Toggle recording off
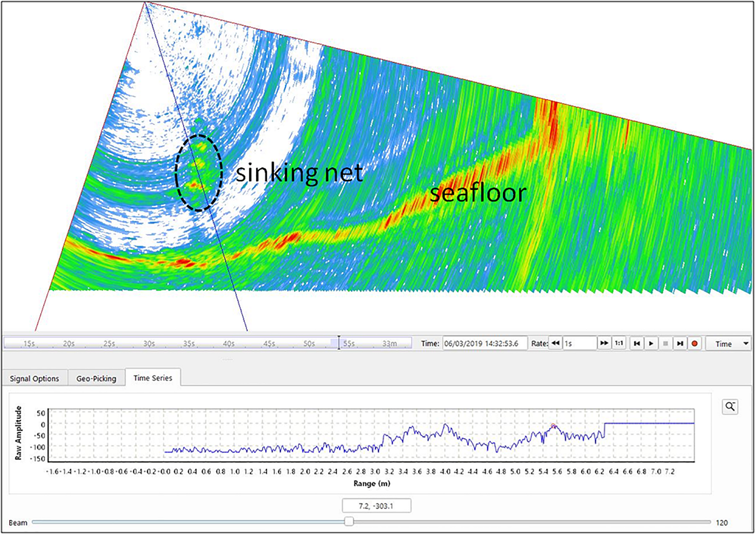 pyautogui.click(x=695, y=343)
